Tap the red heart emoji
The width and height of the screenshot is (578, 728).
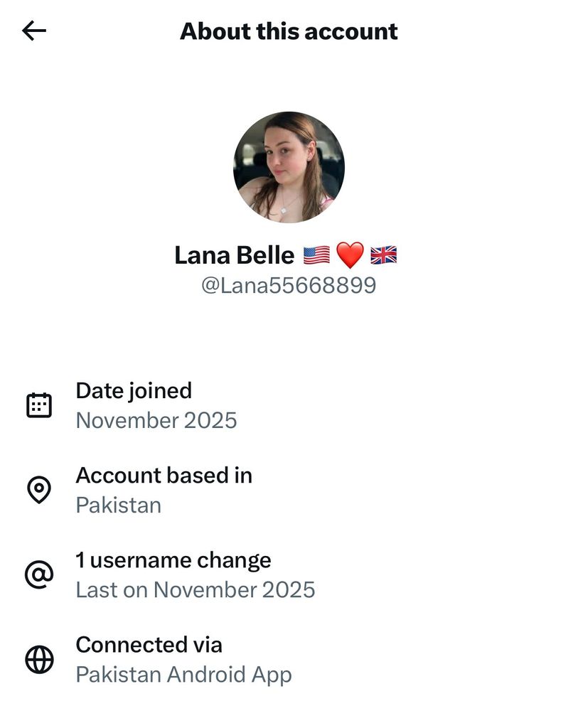350,255
